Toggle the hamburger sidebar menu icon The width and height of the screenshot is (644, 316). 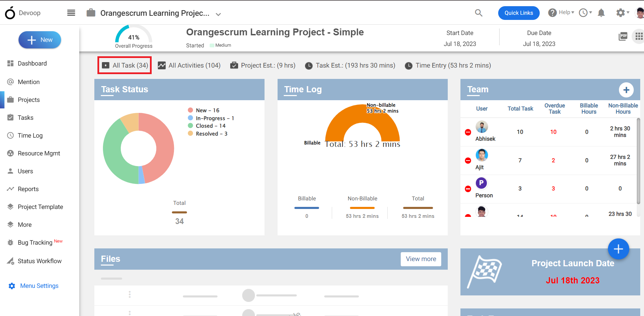71,13
